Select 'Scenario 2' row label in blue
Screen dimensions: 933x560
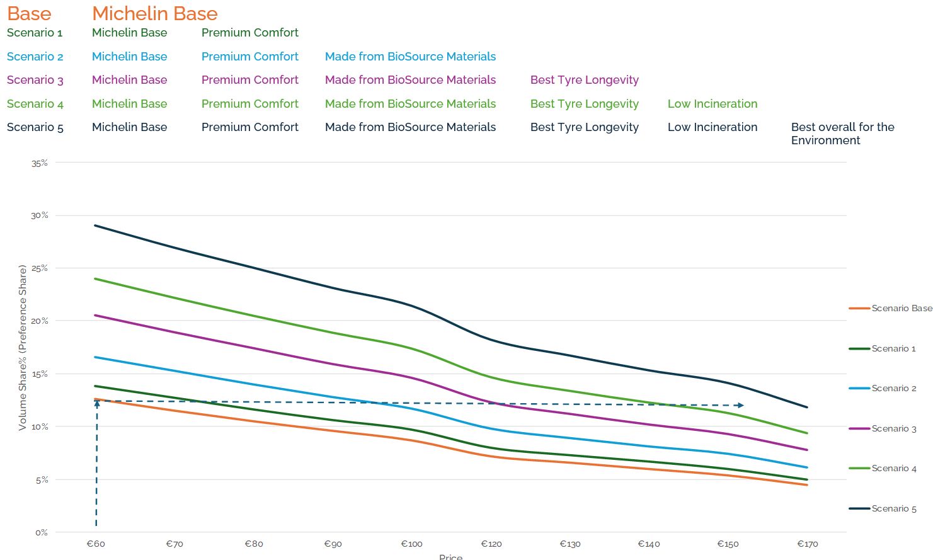click(35, 57)
